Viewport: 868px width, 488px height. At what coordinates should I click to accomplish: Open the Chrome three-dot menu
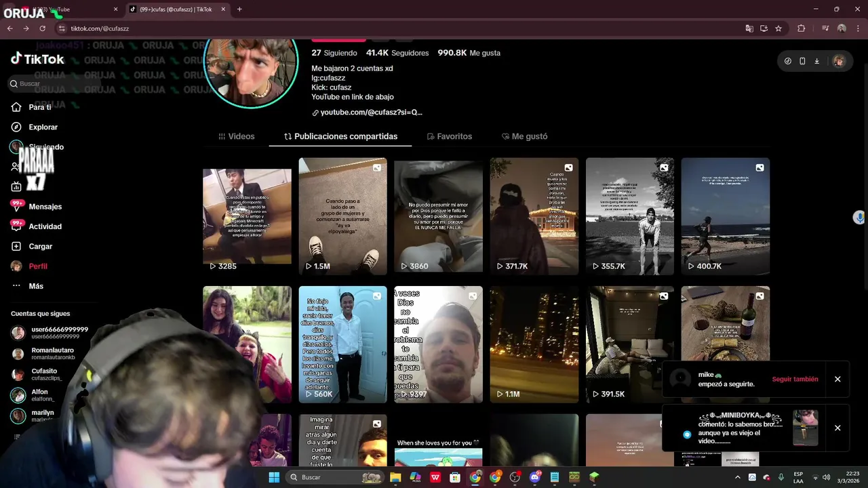click(x=857, y=28)
